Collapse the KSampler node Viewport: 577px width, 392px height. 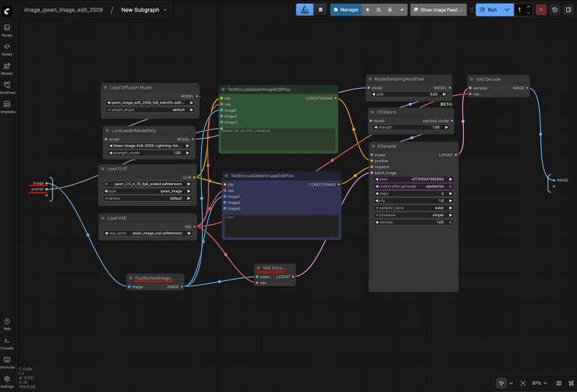click(373, 146)
